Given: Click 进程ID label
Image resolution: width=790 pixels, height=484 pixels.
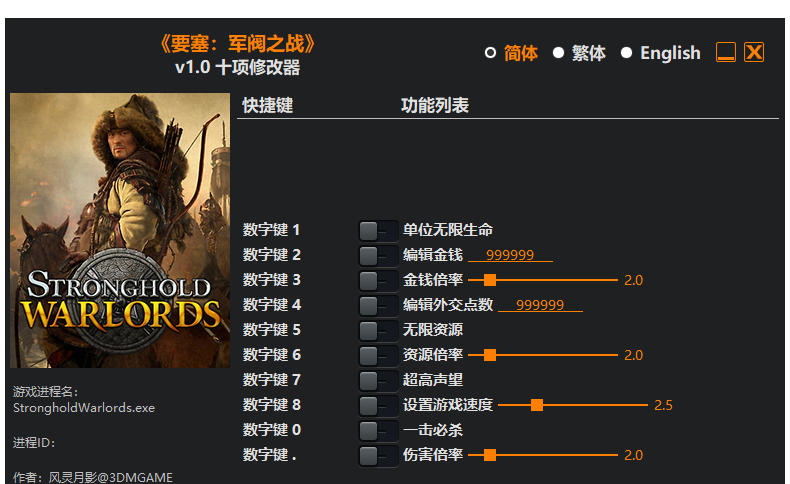Looking at the screenshot, I should coord(34,443).
